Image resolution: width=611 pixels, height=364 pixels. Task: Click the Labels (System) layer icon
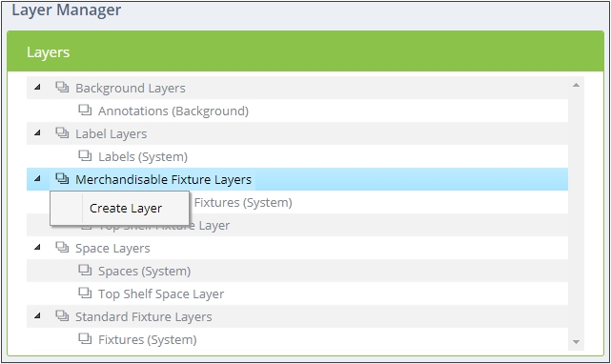pyautogui.click(x=85, y=155)
